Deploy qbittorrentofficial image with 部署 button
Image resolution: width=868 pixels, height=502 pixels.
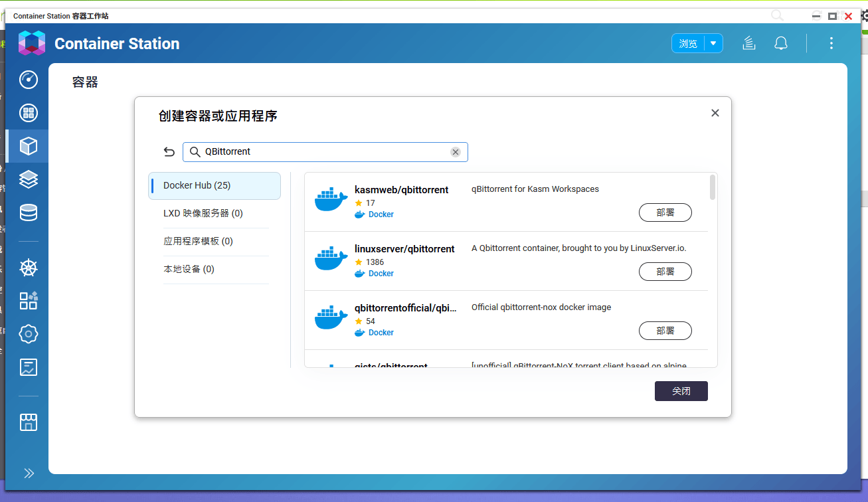click(665, 331)
